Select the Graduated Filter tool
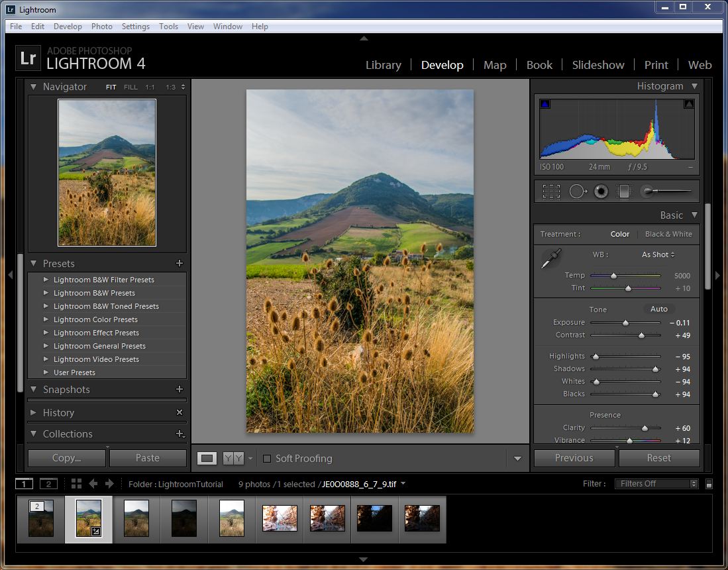Screen dimensions: 728x570 [x=624, y=192]
